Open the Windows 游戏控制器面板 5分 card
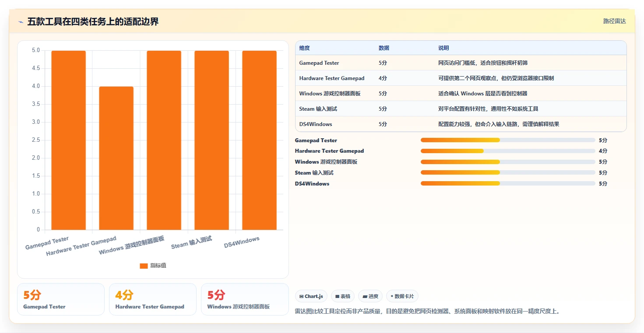This screenshot has height=333, width=644. pyautogui.click(x=245, y=299)
